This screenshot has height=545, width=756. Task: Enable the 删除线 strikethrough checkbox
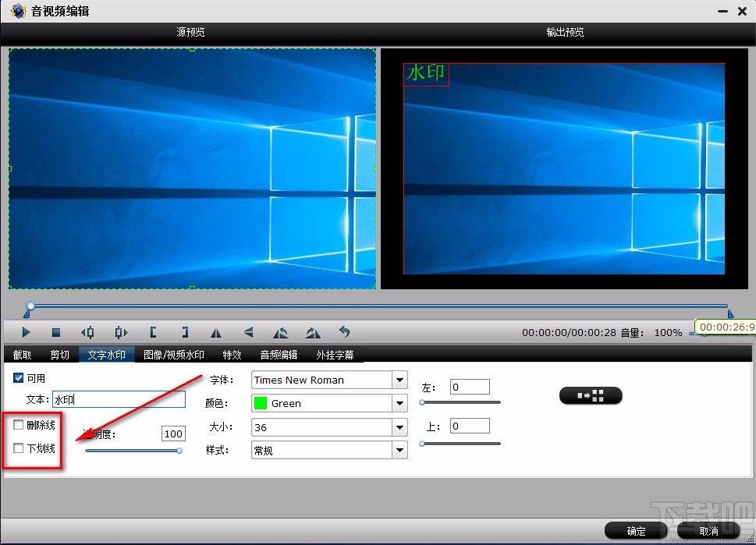pos(19,424)
